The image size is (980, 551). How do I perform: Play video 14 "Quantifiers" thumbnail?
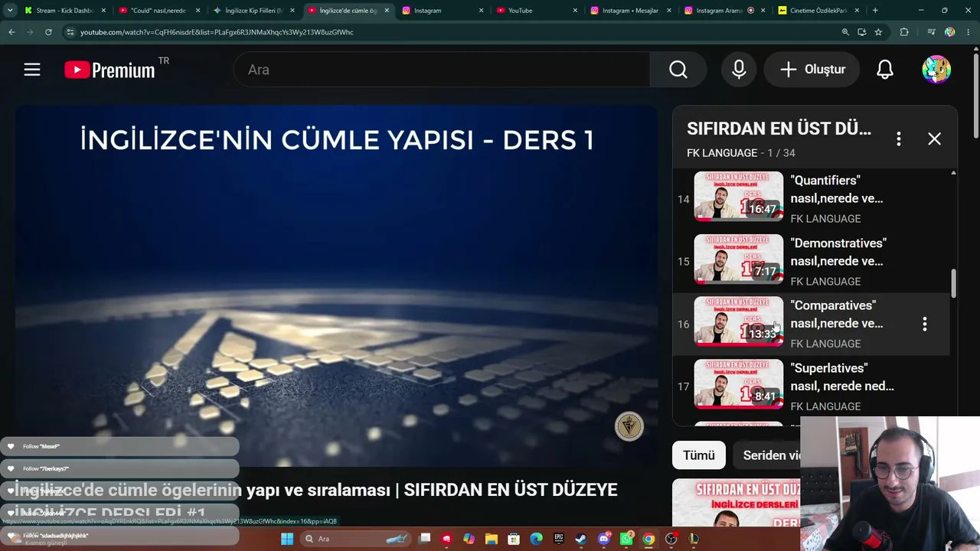coord(739,196)
